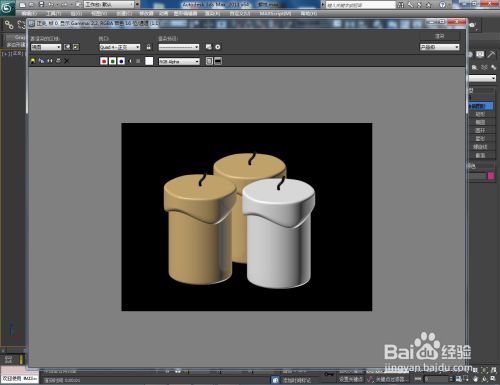Toggle monochrome display button
The image size is (500, 385).
138,61
